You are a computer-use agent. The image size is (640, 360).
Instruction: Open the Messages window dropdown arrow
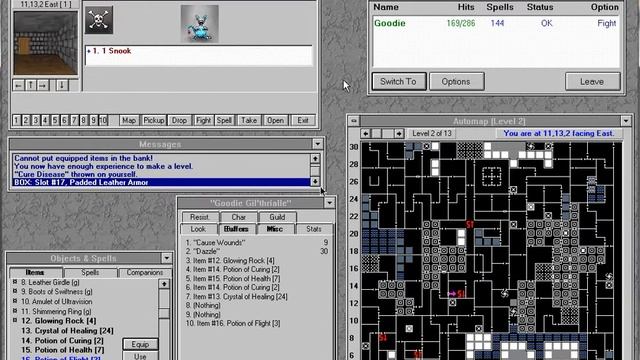pyautogui.click(x=318, y=144)
